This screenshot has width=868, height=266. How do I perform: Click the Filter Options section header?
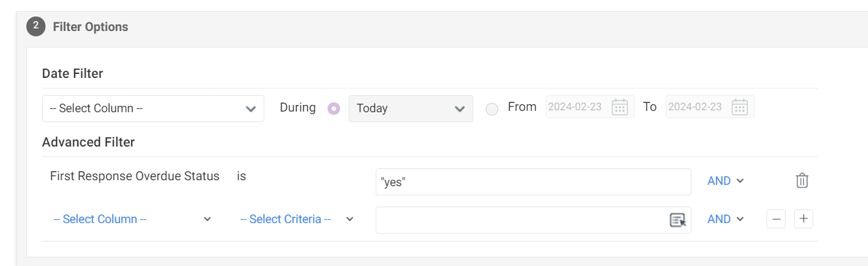pos(90,27)
